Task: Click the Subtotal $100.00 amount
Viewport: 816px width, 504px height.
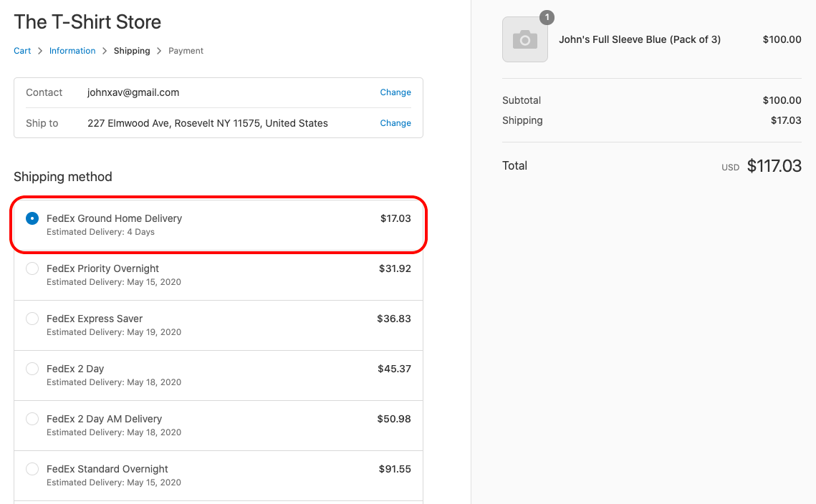Action: click(x=782, y=100)
